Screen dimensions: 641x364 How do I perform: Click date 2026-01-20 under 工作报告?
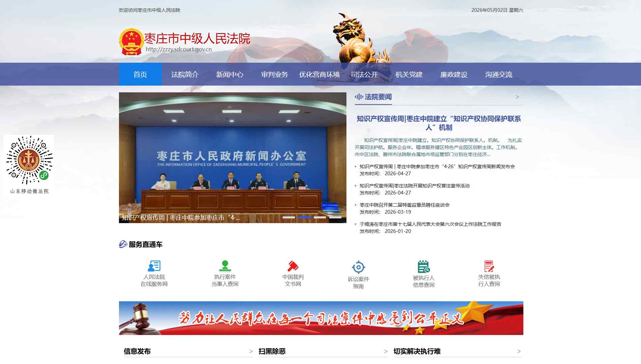point(398,231)
